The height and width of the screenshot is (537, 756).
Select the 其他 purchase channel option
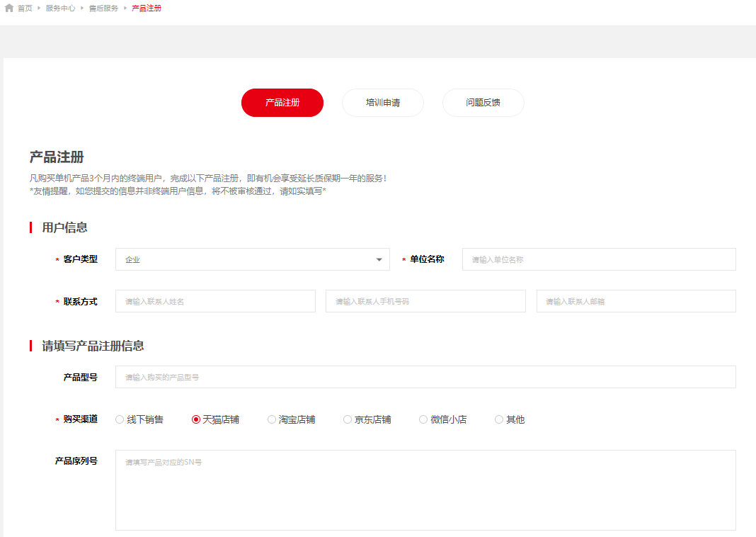pyautogui.click(x=498, y=419)
